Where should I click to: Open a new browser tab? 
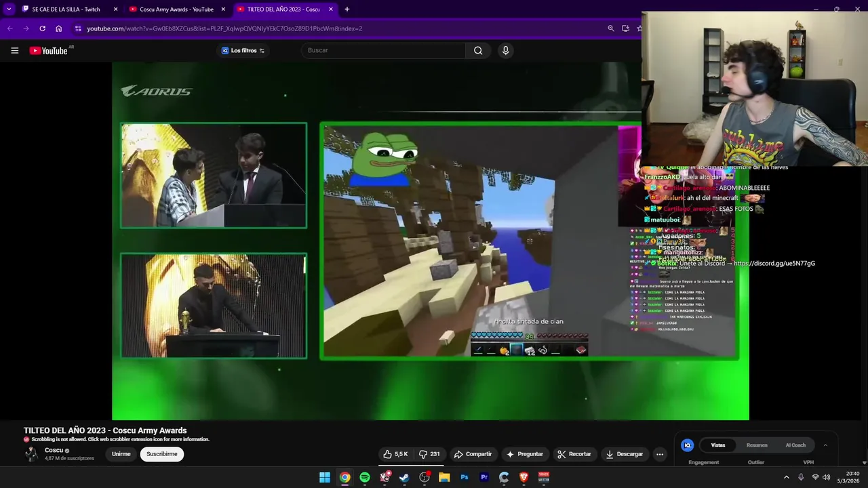(347, 9)
